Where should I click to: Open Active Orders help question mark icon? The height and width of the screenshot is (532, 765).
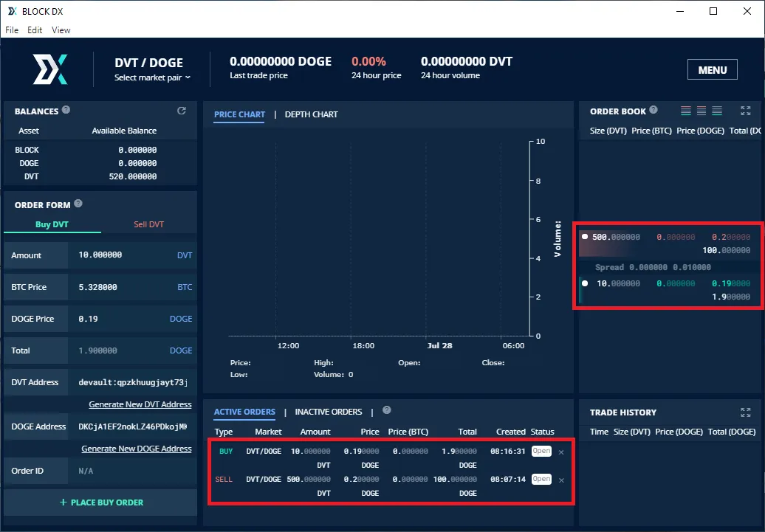click(x=387, y=410)
